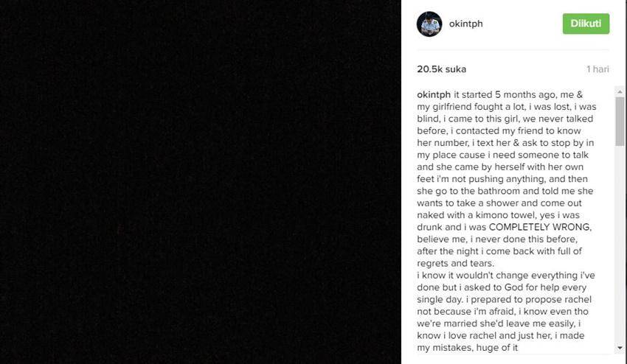Click the okintph username in the header
627x364 pixels.
pos(466,24)
